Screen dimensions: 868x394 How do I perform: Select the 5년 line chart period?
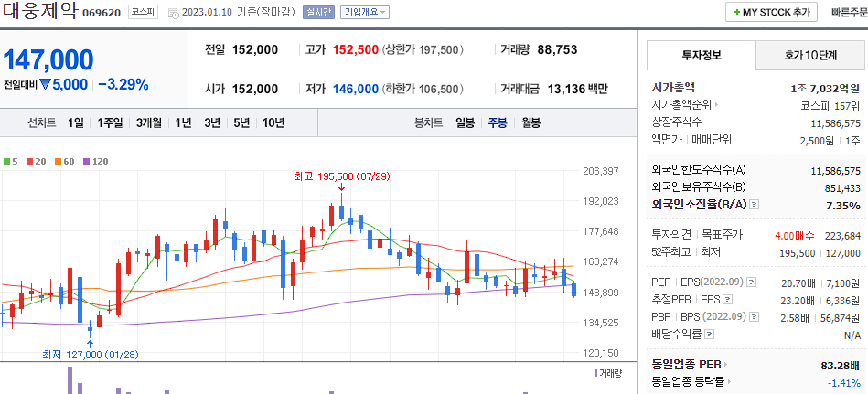point(241,122)
